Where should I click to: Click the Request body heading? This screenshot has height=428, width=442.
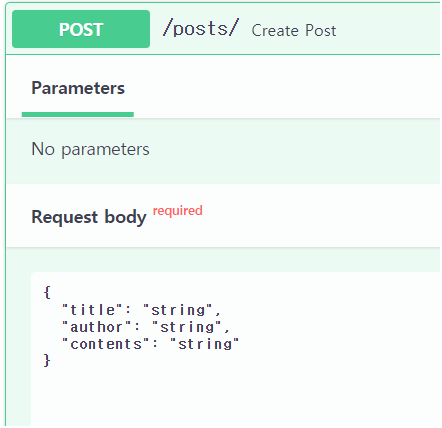89,217
